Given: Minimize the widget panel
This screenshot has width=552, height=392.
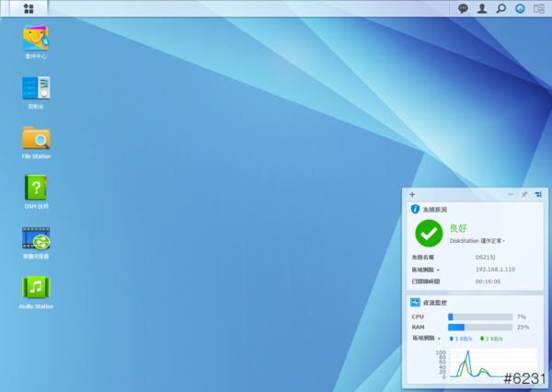Looking at the screenshot, I should coord(511,194).
